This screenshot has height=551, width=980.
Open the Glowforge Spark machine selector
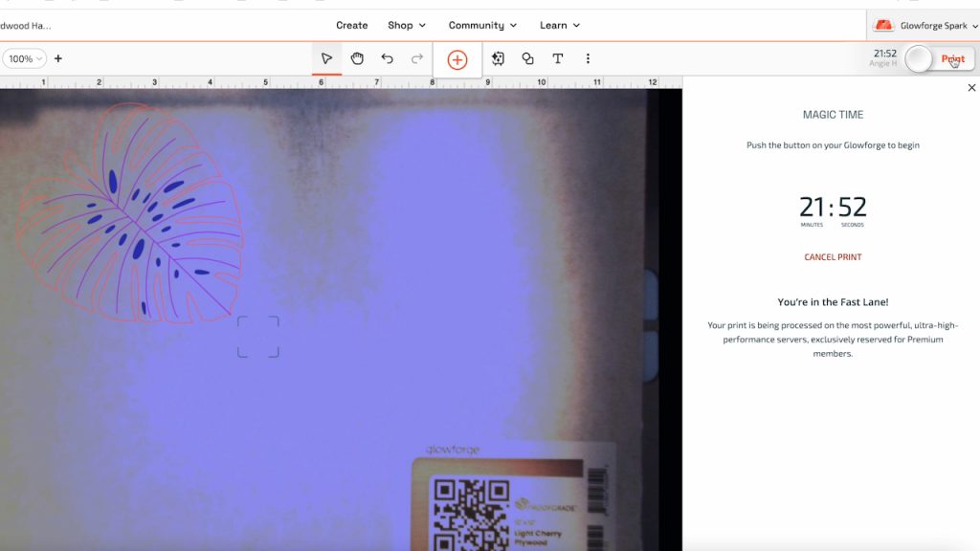pyautogui.click(x=925, y=26)
